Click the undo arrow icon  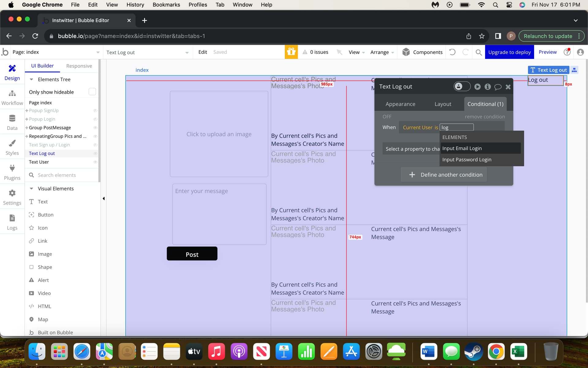pyautogui.click(x=452, y=52)
